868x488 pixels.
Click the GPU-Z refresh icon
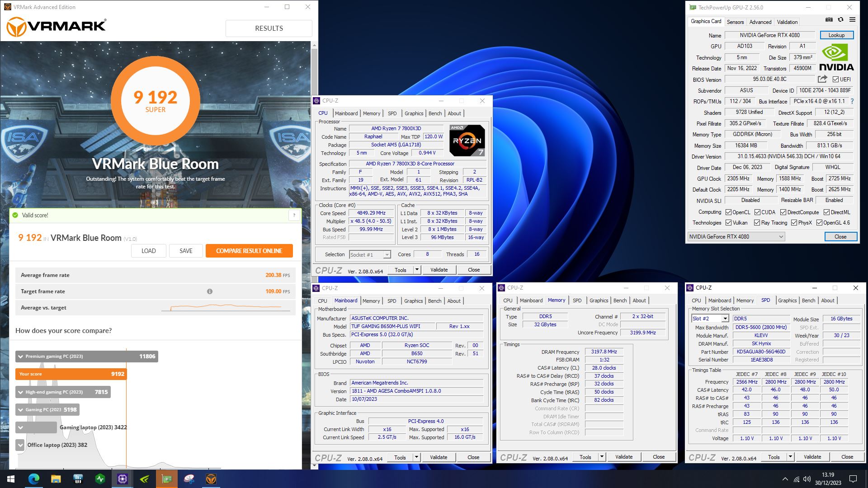point(840,20)
